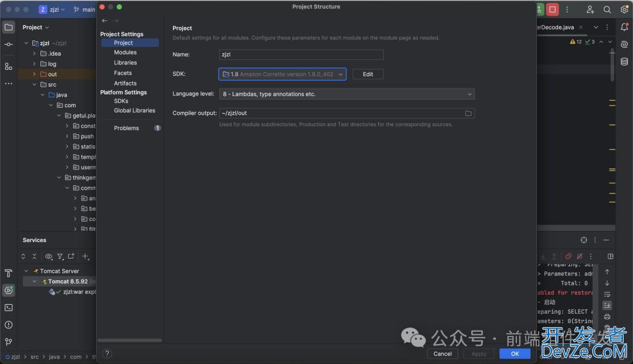Click the browse folder icon for Compiler output
Screen dimensions: 633x364
468,113
